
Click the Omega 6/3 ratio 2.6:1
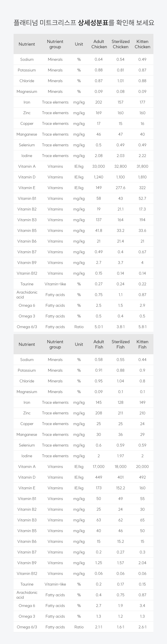pos(142,627)
